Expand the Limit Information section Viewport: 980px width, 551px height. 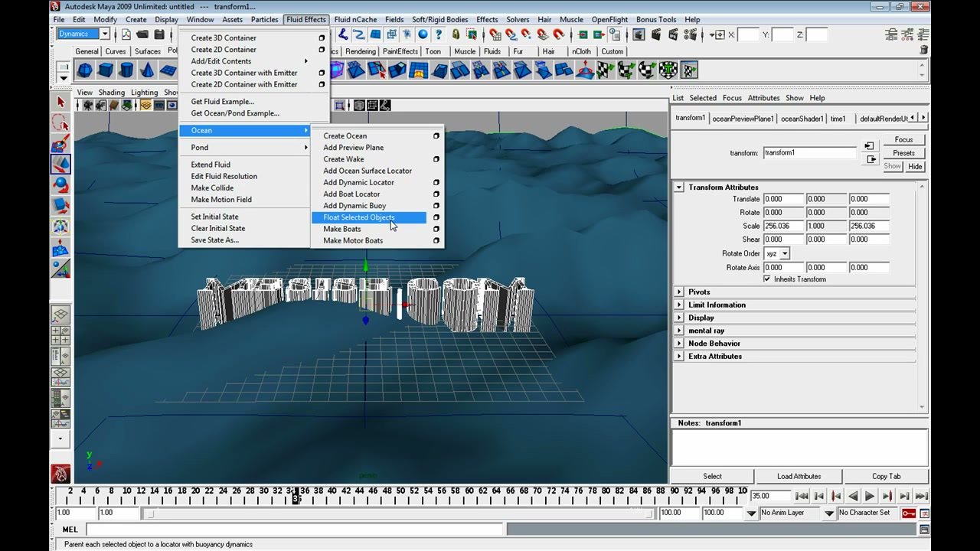[679, 305]
